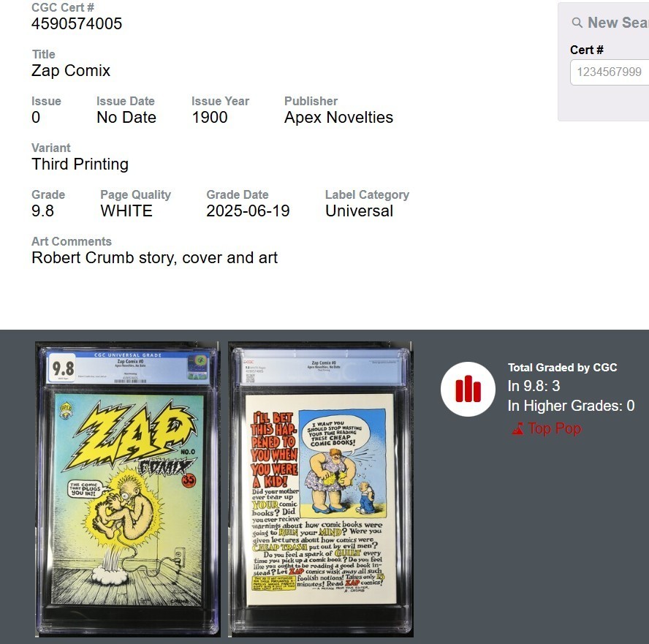Select the cert number 4590574005 text

[77, 23]
